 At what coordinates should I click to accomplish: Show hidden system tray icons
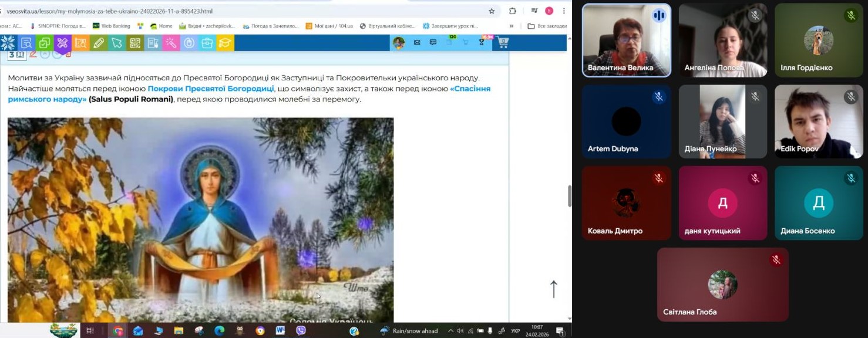(451, 331)
